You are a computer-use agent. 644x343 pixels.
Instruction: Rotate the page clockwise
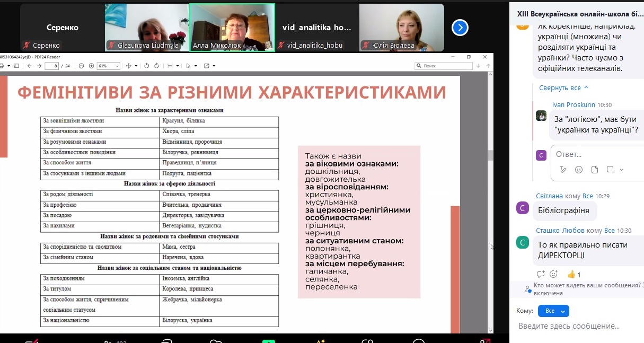[157, 66]
